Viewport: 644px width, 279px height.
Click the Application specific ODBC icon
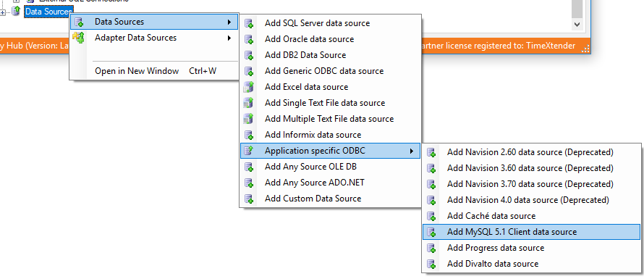(249, 151)
